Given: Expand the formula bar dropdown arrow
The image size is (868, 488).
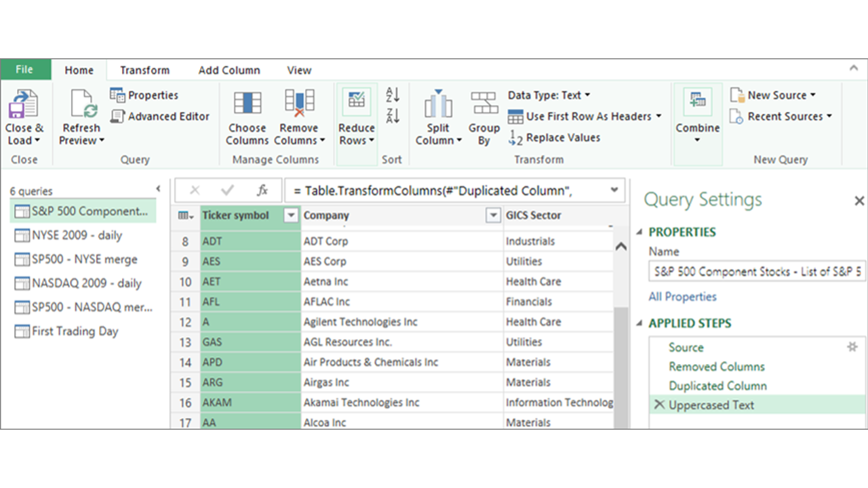Looking at the screenshot, I should tap(614, 190).
